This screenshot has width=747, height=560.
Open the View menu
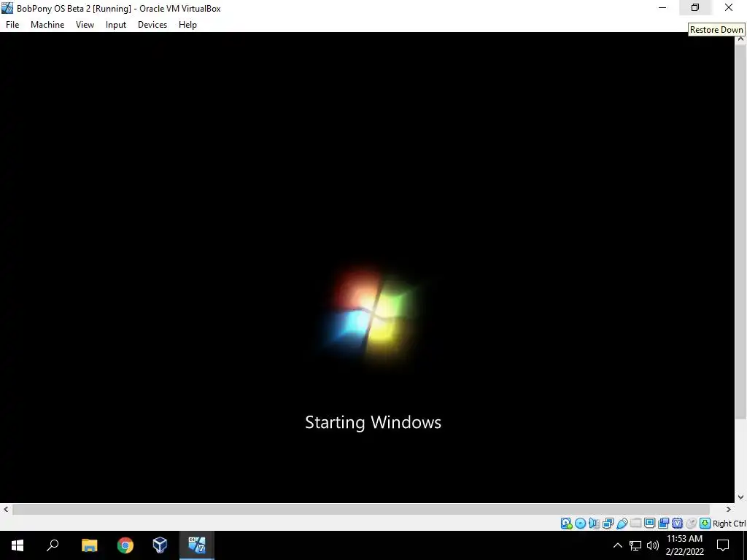coord(85,25)
